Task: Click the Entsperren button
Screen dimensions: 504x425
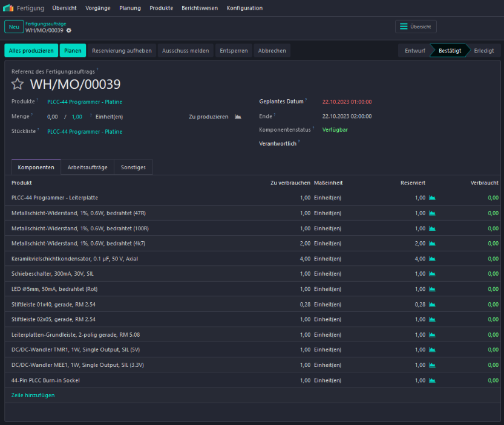Action: (x=234, y=51)
